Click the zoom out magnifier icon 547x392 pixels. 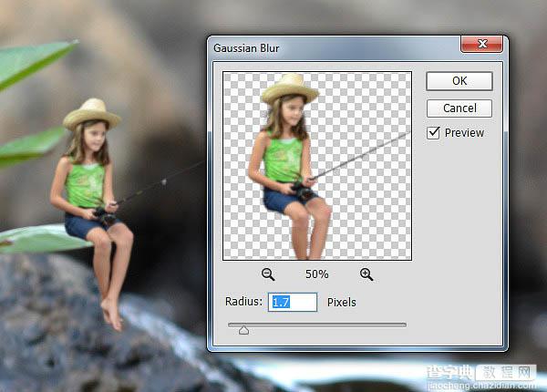click(268, 274)
